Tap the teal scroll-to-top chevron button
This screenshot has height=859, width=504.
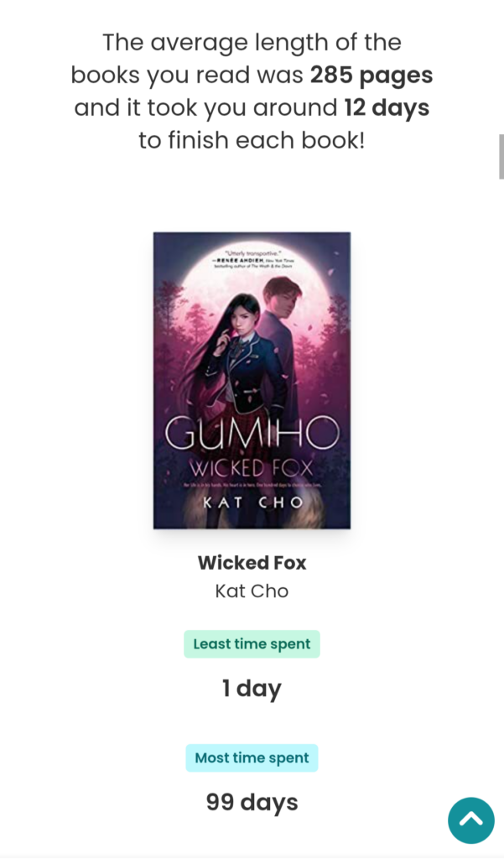coord(471,820)
